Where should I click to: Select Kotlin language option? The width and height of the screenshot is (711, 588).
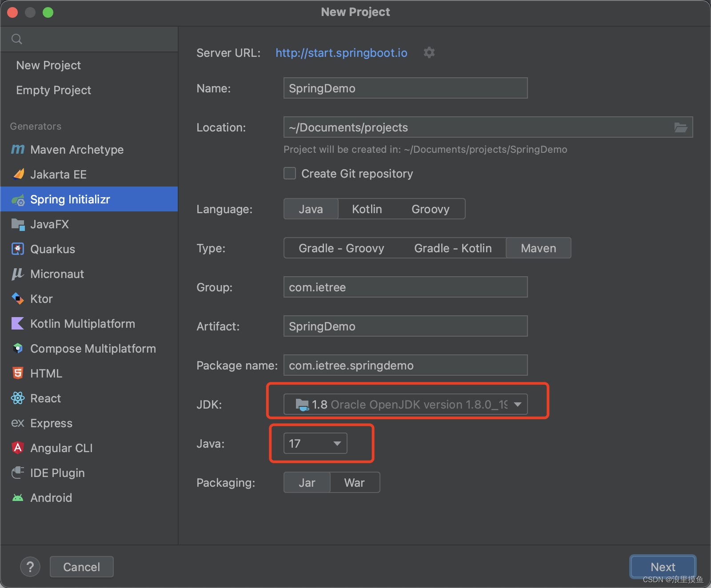point(367,209)
